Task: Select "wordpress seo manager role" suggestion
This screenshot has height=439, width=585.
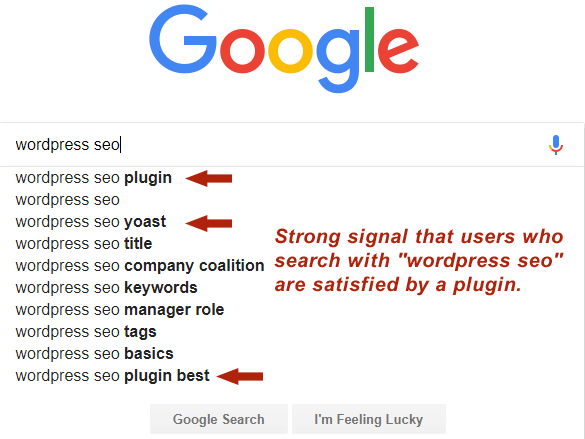Action: click(120, 310)
